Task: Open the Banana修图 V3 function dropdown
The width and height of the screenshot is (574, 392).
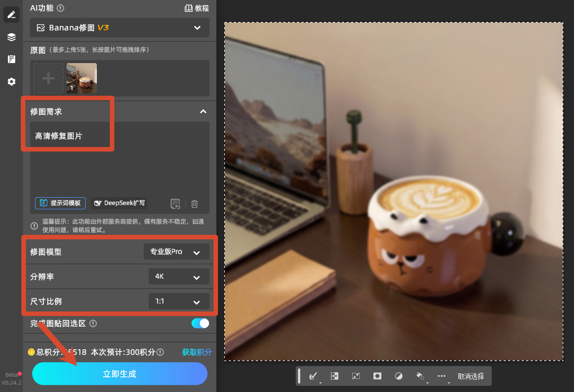Action: [120, 28]
